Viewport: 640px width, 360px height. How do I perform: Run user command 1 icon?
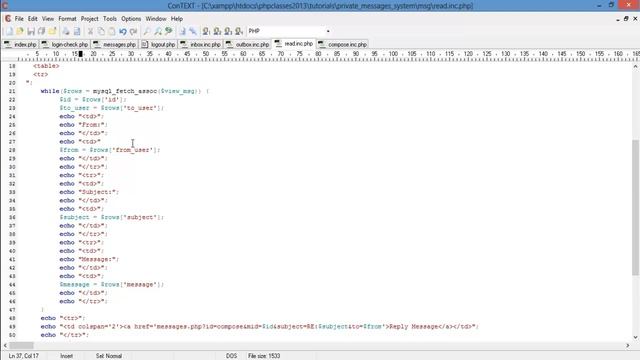point(206,31)
